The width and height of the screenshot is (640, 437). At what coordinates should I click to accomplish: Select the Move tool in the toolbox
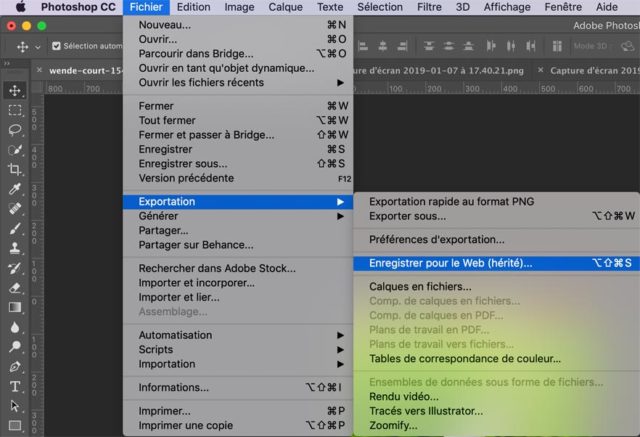(x=15, y=90)
